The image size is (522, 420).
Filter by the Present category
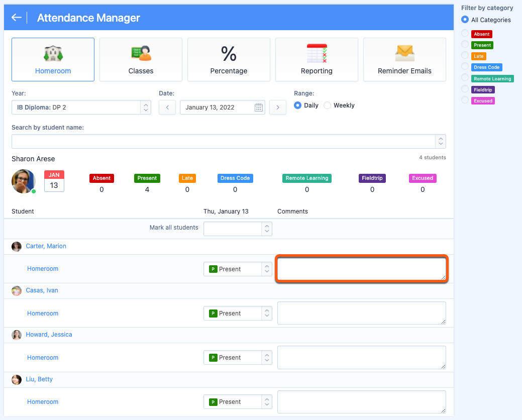pyautogui.click(x=465, y=44)
